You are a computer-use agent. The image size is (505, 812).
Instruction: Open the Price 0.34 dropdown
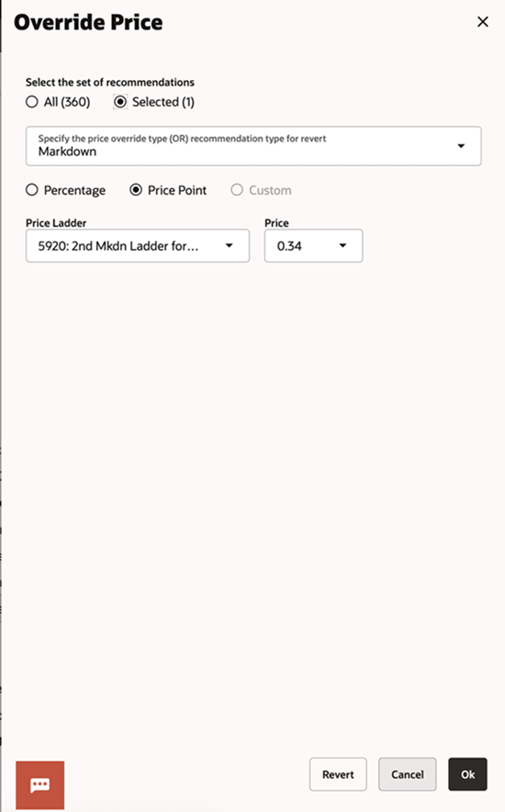313,246
